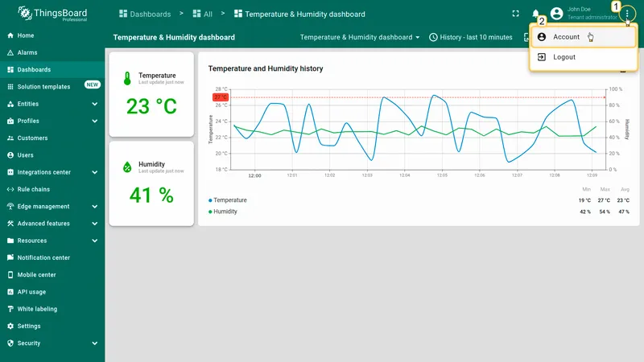Click the Integrations center icon

coord(10,172)
